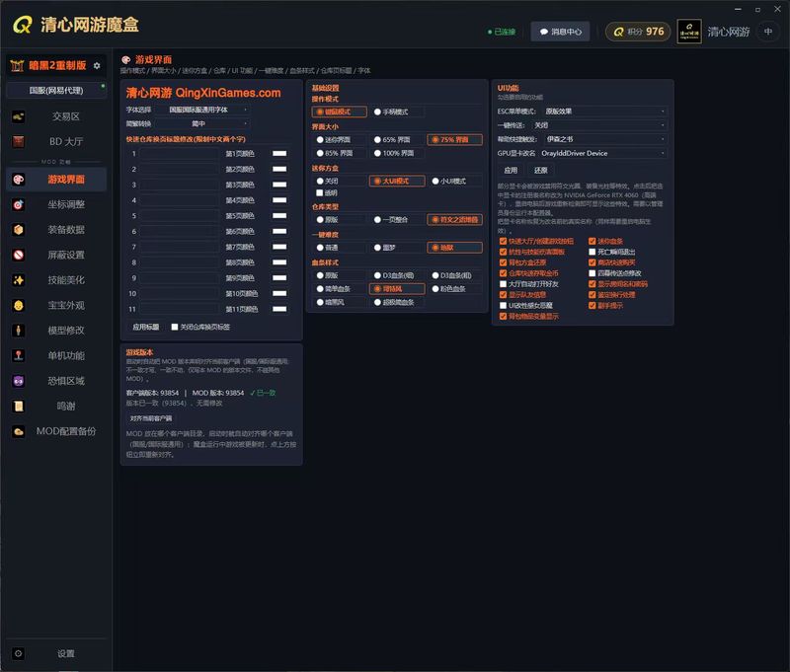Click the title input field for row 5
This screenshot has width=790, height=672.
(180, 216)
